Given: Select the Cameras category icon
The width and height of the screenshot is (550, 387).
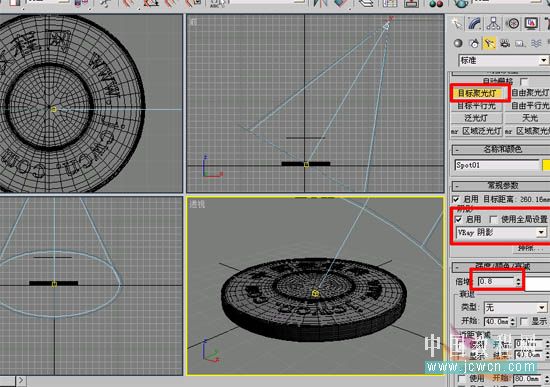Looking at the screenshot, I should pos(505,43).
